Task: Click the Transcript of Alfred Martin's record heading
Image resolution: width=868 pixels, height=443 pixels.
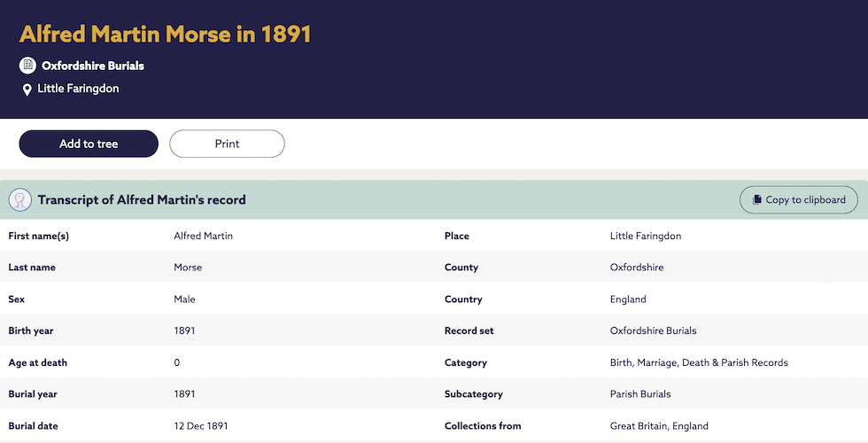Action: tap(142, 200)
